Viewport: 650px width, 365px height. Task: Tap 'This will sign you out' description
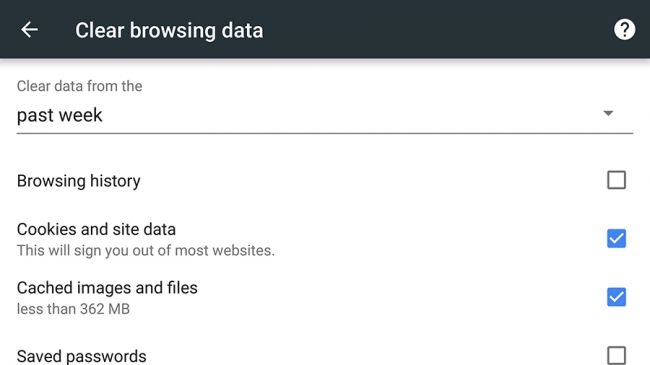point(146,251)
